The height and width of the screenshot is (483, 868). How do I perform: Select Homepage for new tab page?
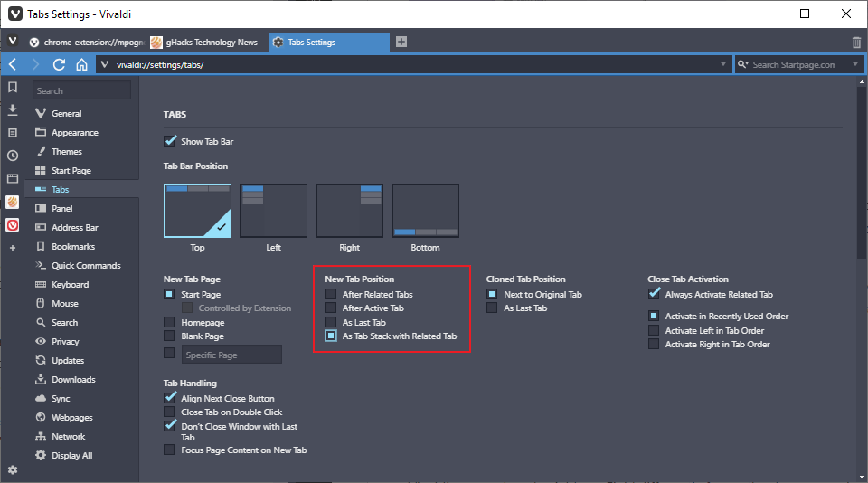coord(169,322)
